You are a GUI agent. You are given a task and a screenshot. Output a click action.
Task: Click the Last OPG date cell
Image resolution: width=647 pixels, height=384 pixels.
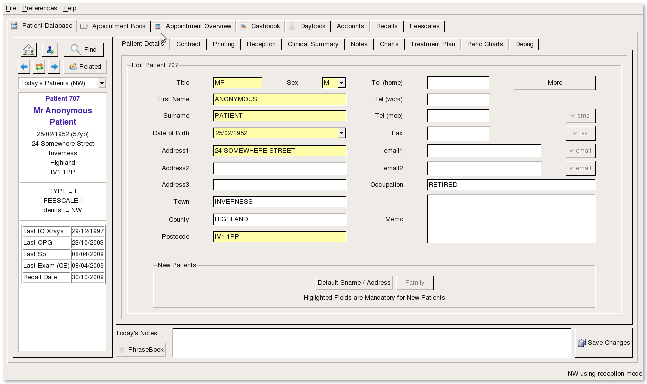point(87,243)
